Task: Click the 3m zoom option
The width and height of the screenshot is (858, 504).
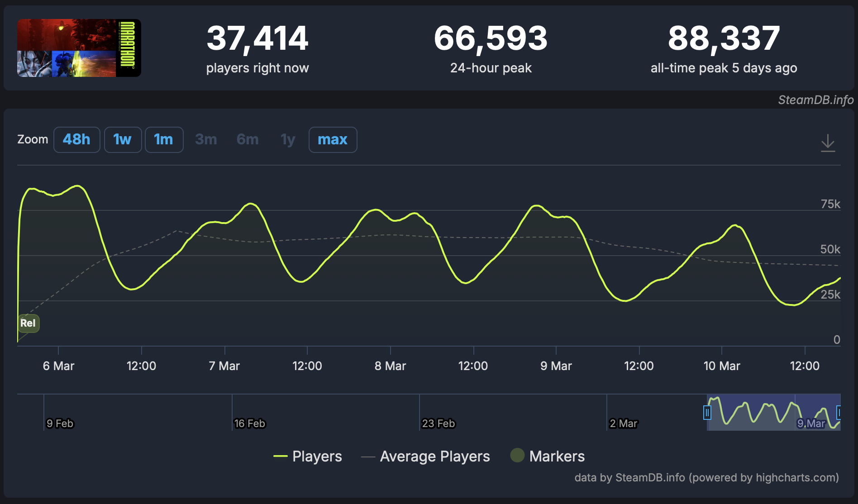Action: 206,140
